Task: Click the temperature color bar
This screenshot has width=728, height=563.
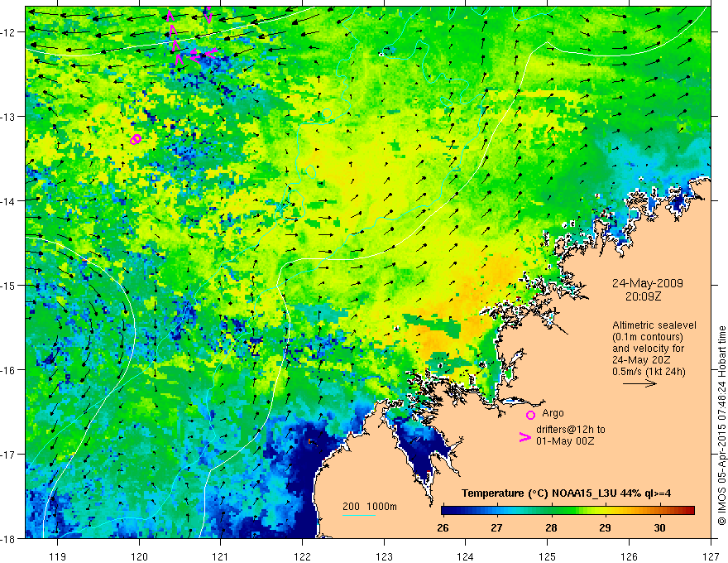Action: pos(568,510)
